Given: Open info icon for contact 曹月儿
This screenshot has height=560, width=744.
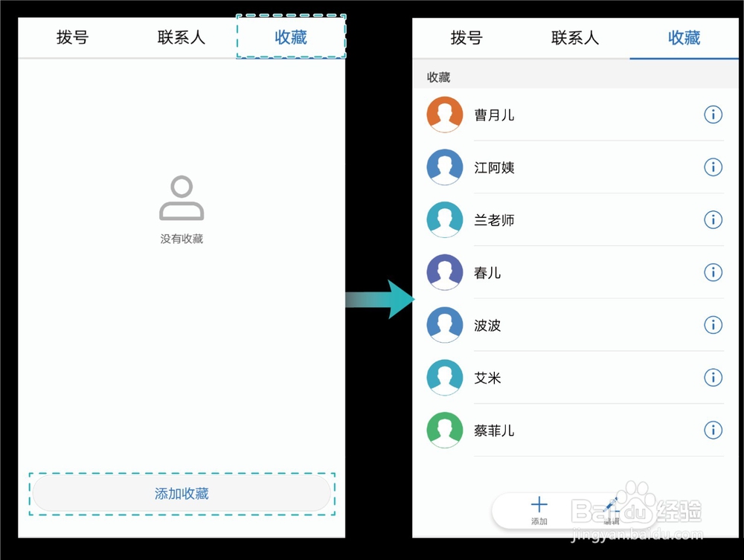Looking at the screenshot, I should [x=713, y=115].
